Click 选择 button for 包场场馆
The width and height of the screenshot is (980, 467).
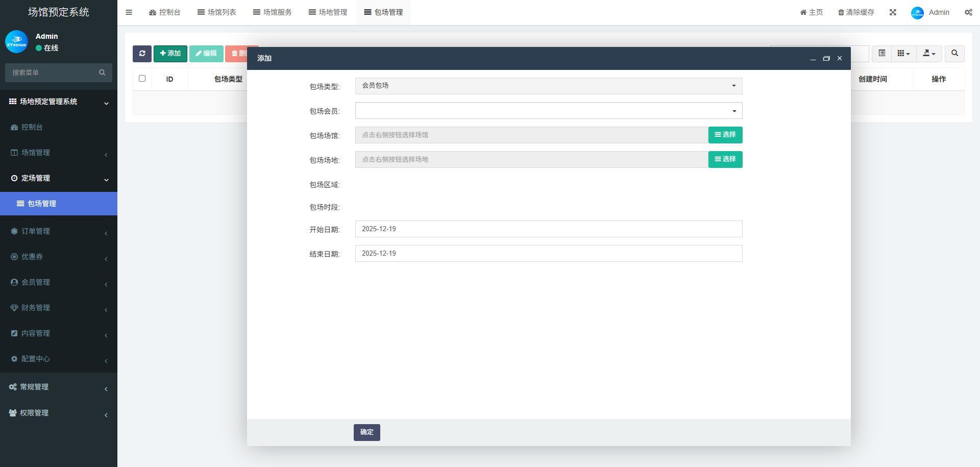pos(725,135)
